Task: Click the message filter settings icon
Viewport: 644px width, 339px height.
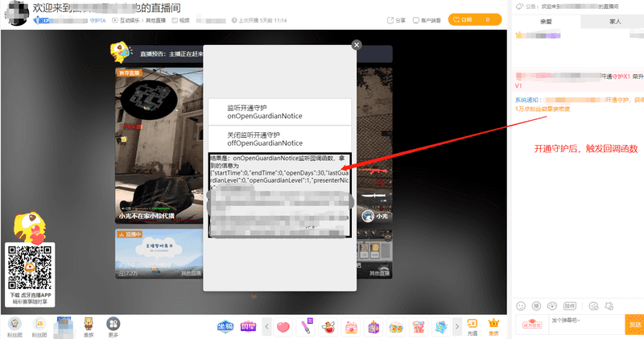Action: (x=593, y=306)
